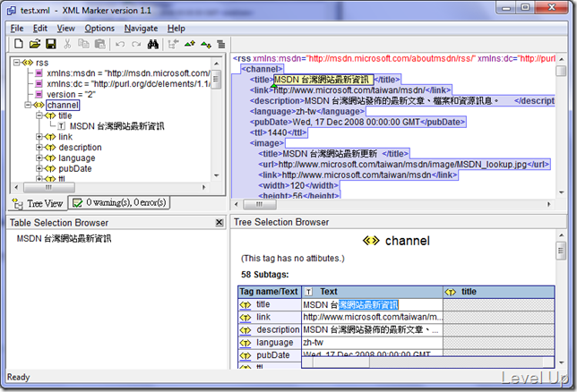Click the source pane horizontal scrollbar thumb
577x392 pixels.
(x=260, y=204)
